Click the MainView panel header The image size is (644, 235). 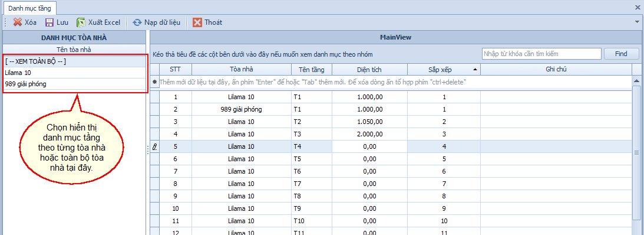point(396,37)
